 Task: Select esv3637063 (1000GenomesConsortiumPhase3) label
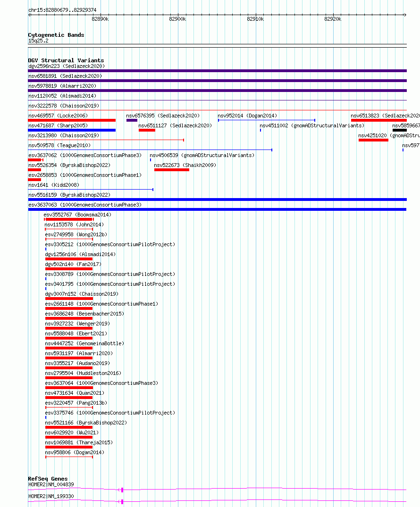coord(85,205)
